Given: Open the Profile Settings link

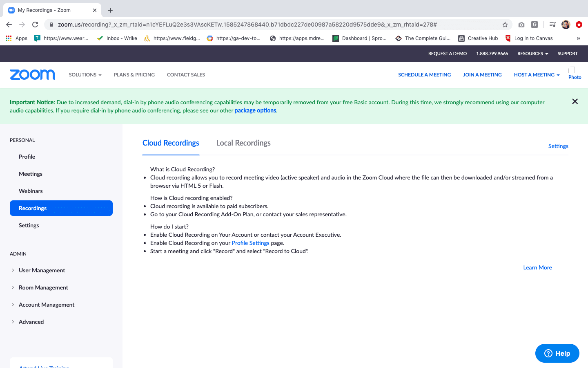Looking at the screenshot, I should [250, 243].
